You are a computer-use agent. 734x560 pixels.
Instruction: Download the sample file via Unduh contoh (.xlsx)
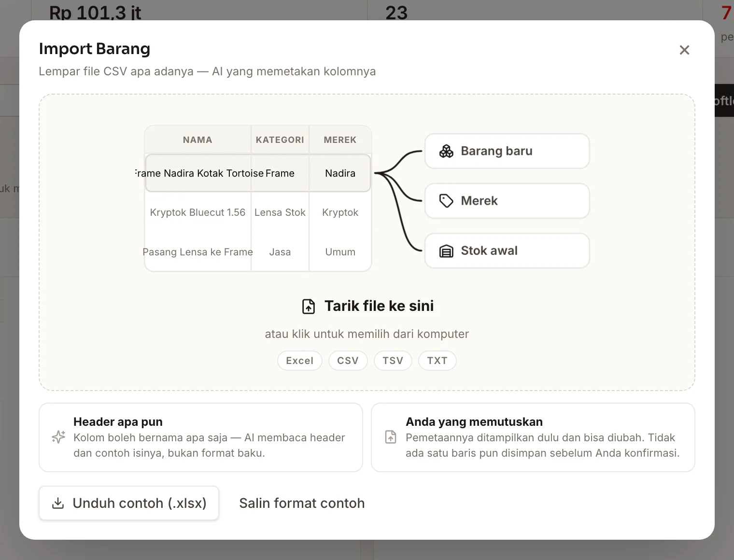pos(129,503)
